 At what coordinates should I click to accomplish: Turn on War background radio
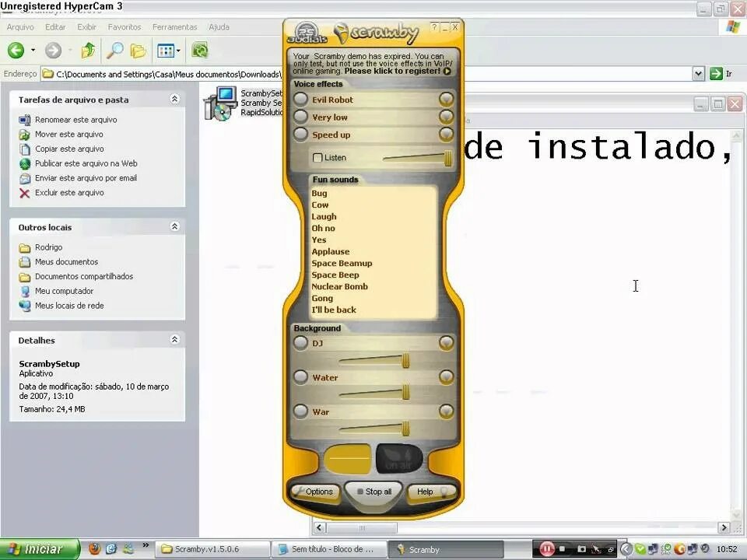300,411
